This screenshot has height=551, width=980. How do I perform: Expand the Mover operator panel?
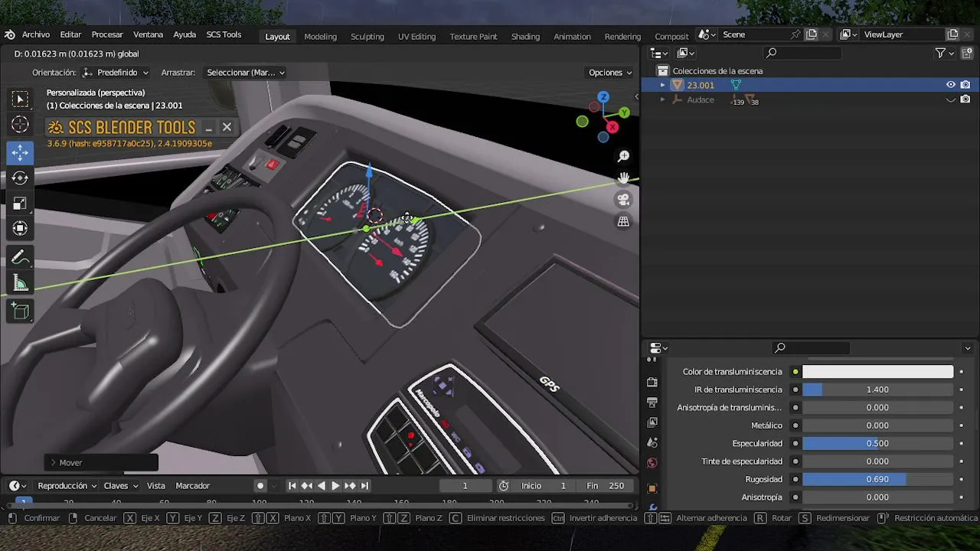102,462
